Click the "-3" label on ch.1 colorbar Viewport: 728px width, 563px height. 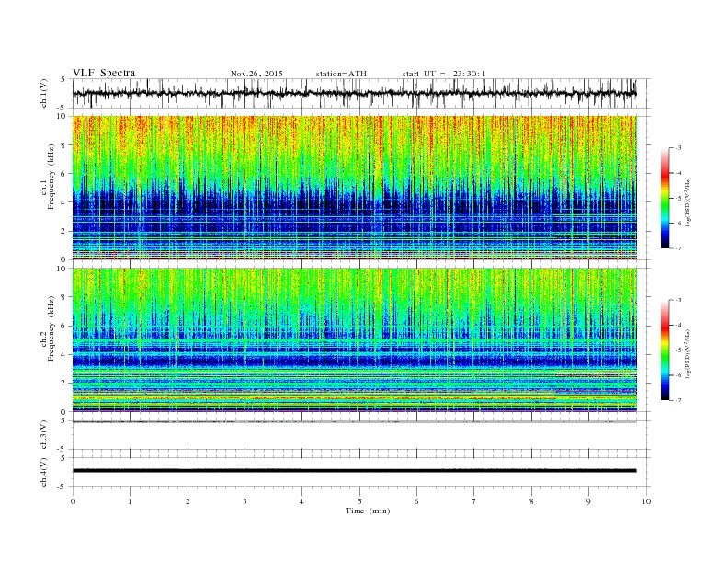click(x=678, y=148)
